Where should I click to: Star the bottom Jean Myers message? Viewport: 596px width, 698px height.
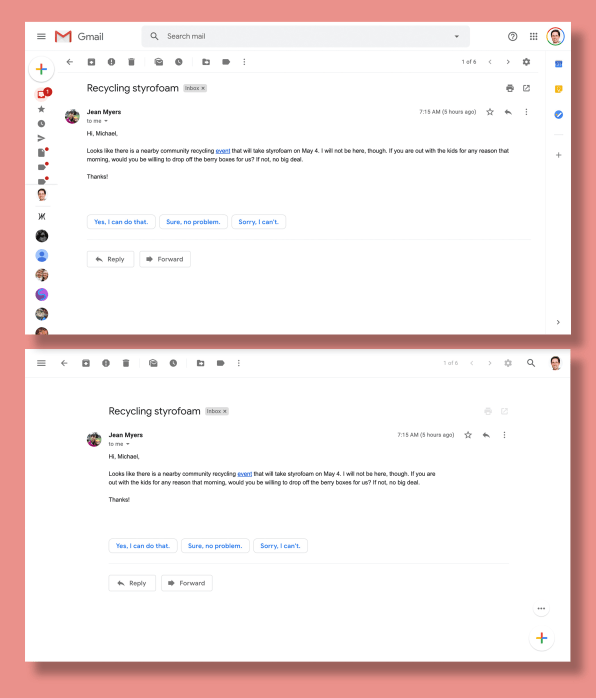(x=468, y=435)
